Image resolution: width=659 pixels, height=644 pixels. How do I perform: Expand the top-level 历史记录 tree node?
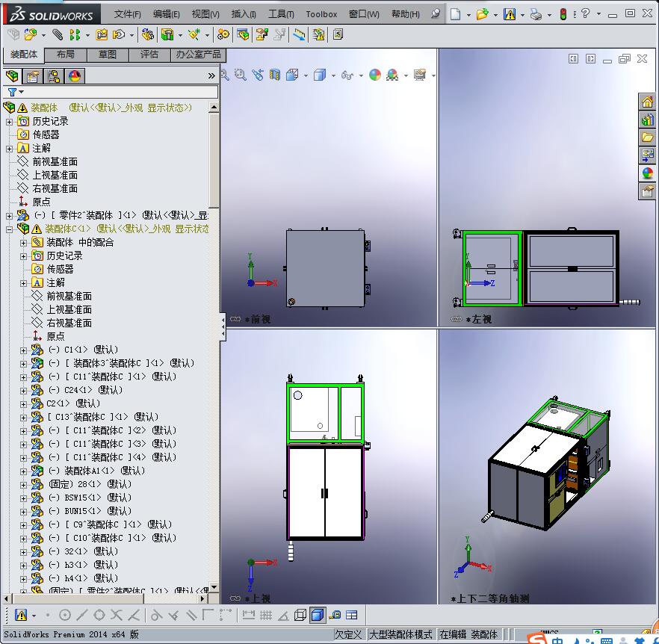pyautogui.click(x=9, y=122)
